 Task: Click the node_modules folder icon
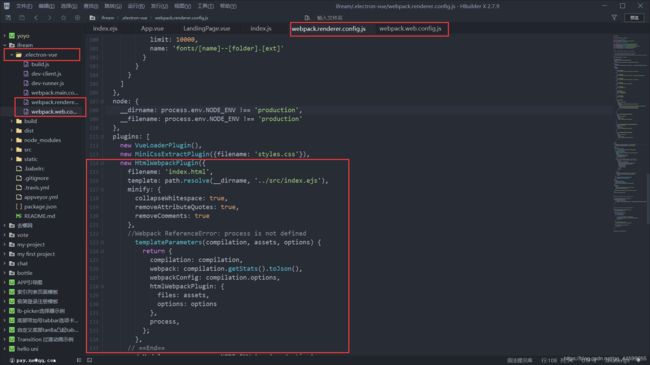(19, 140)
